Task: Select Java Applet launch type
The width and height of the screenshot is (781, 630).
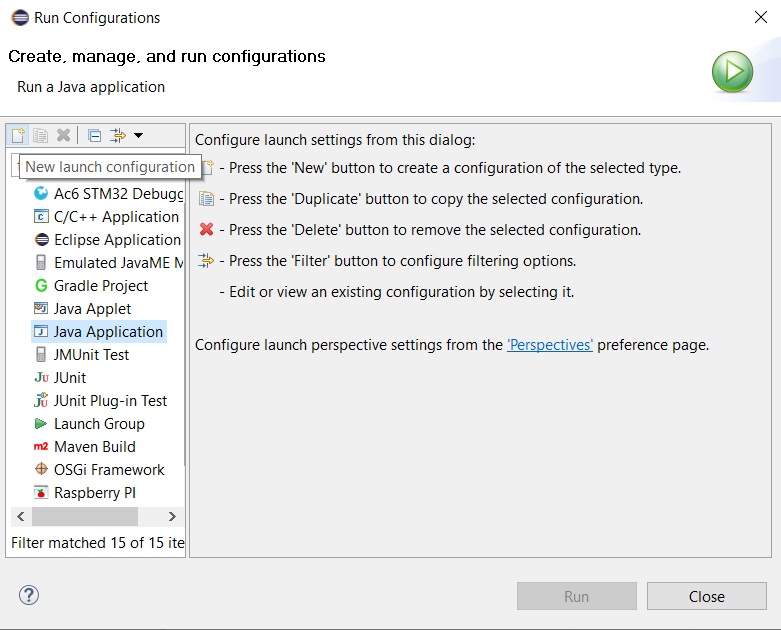Action: tap(82, 308)
